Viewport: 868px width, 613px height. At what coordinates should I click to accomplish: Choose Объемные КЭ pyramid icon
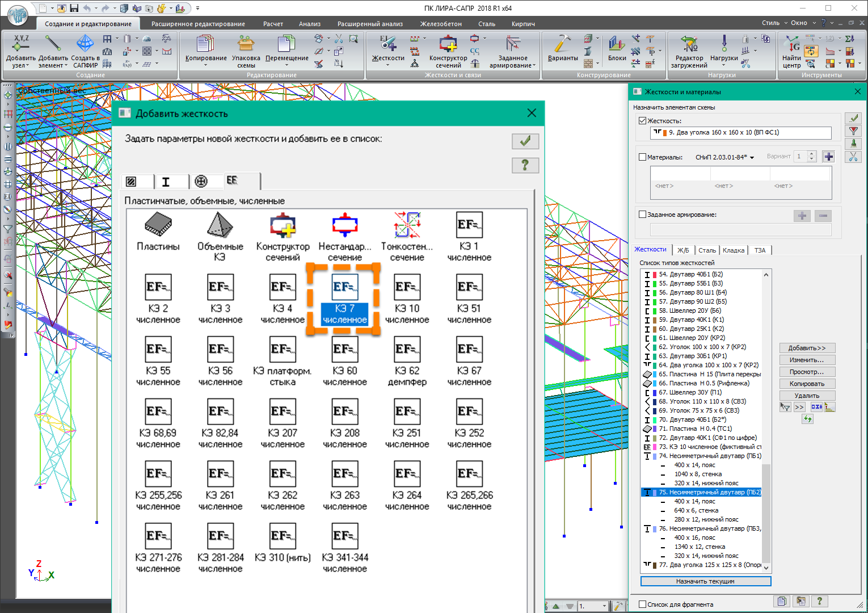220,225
